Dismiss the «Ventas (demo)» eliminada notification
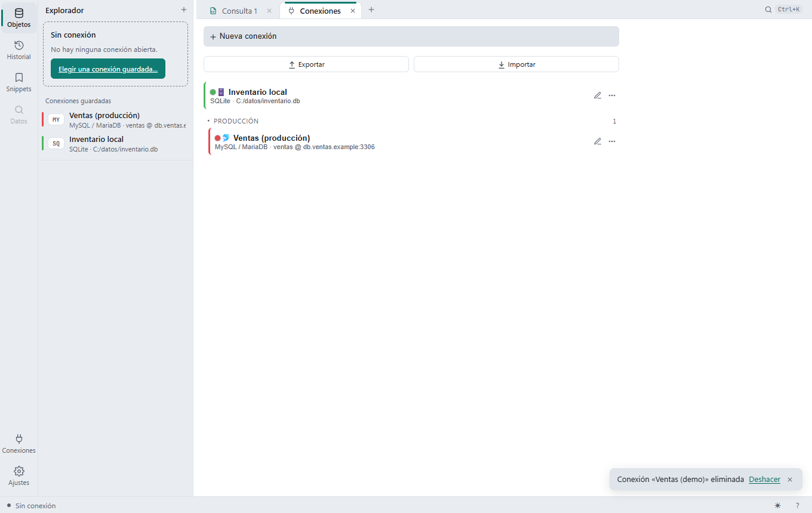 (x=790, y=480)
